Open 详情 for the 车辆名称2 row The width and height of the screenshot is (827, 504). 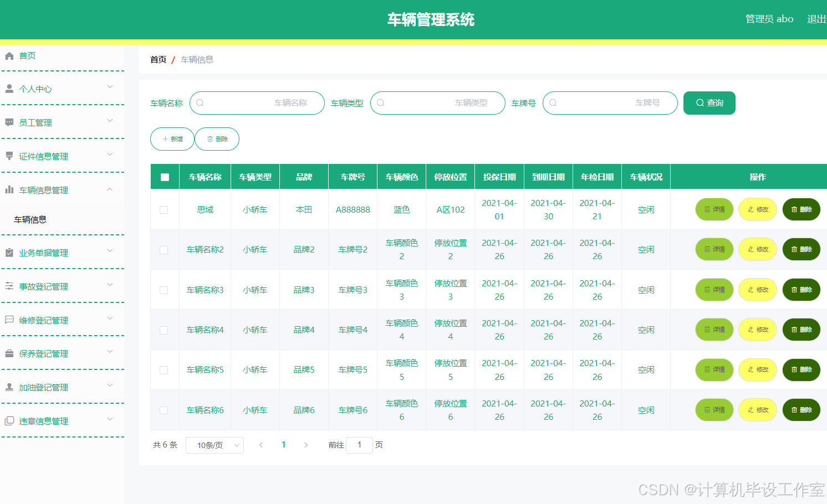coord(714,249)
